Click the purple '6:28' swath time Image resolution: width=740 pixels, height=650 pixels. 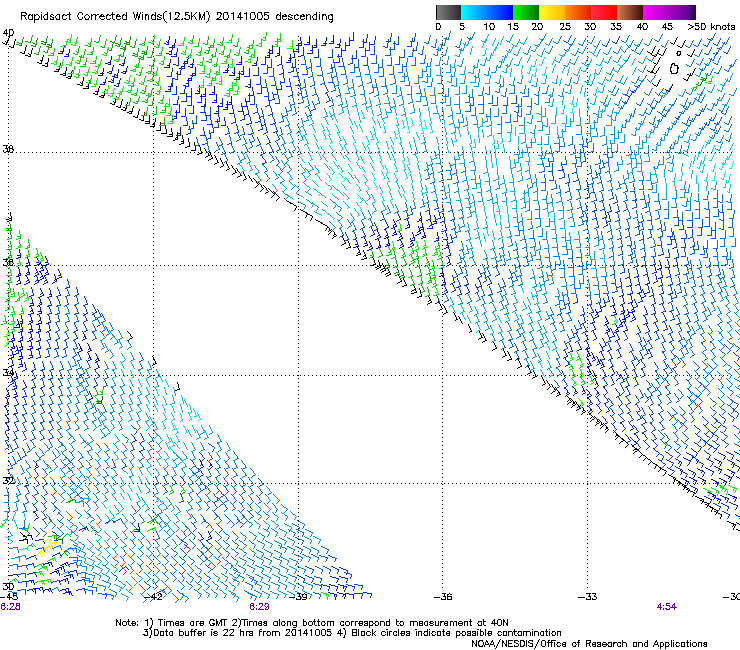[10, 607]
